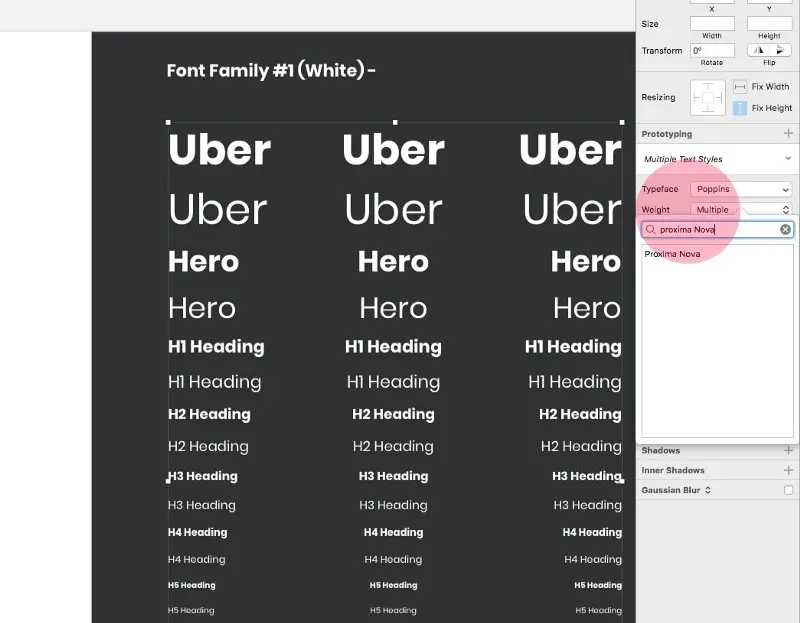Add a shadow with the Shadows plus icon
This screenshot has height=623, width=800.
click(x=788, y=451)
